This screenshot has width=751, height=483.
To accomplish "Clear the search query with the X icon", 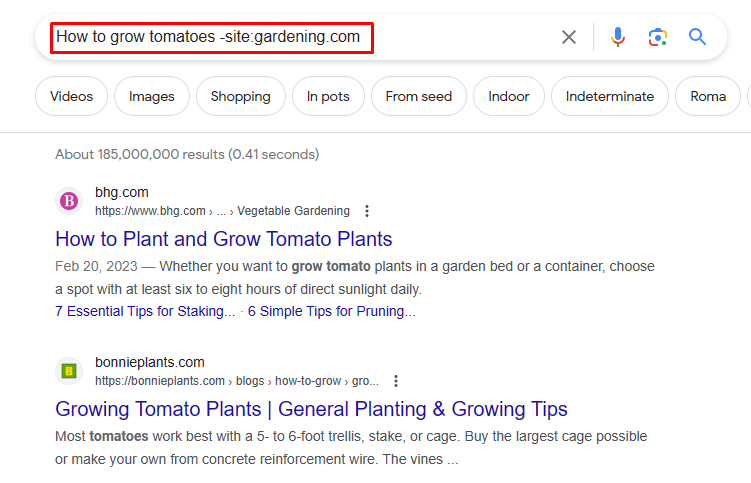I will point(569,37).
